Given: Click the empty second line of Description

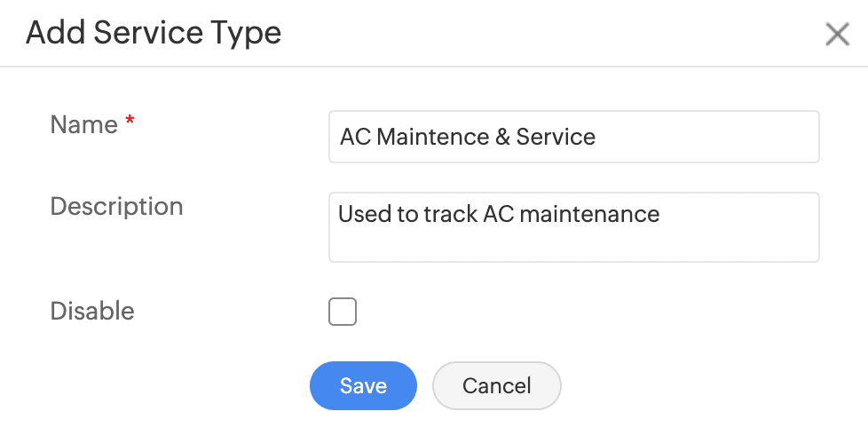Looking at the screenshot, I should coord(573,243).
